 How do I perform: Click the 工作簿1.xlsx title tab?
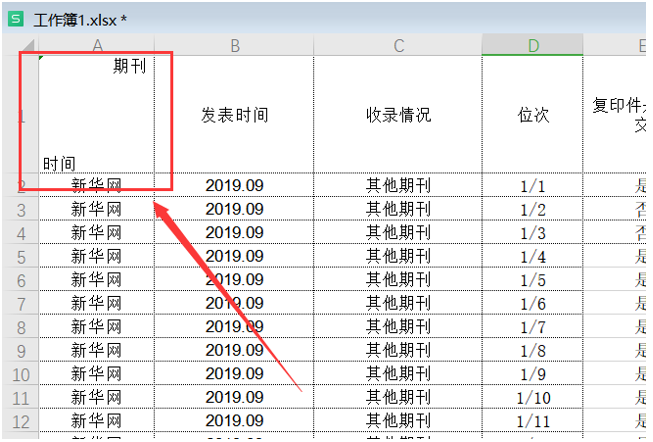tap(80, 20)
